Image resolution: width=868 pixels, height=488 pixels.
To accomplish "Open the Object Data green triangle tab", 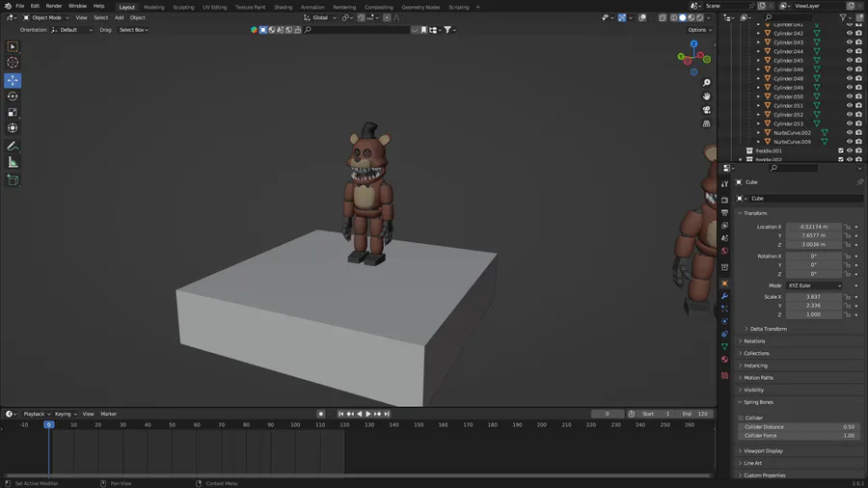I will (x=724, y=346).
